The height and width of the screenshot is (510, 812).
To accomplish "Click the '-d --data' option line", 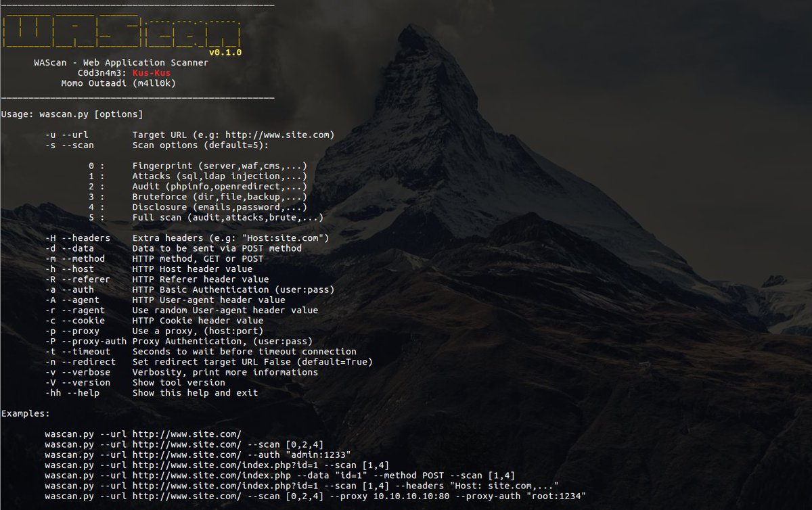I will 173,248.
